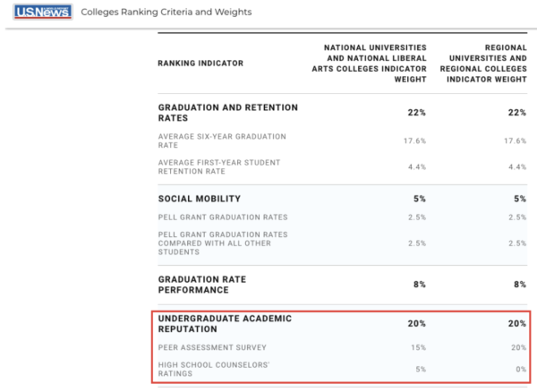Image resolution: width=537 pixels, height=392 pixels.
Task: Click Undergraduate Academic Reputation heading
Action: 225,323
